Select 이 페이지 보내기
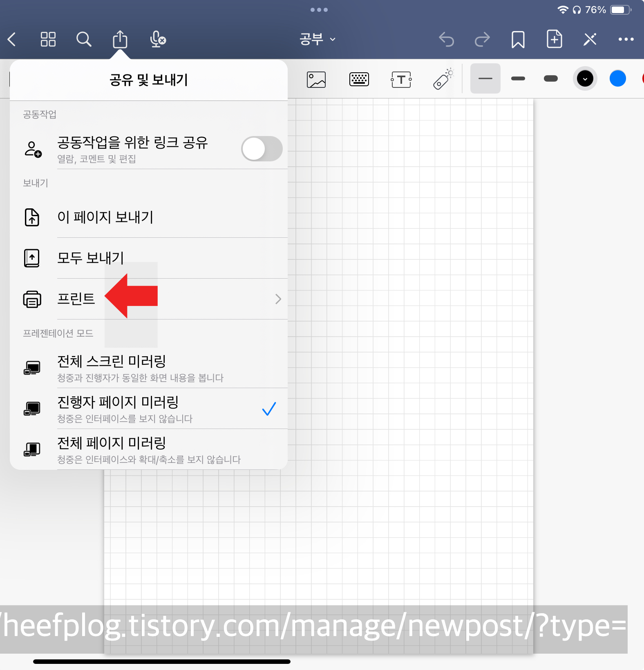Image resolution: width=644 pixels, height=670 pixels. (149, 217)
